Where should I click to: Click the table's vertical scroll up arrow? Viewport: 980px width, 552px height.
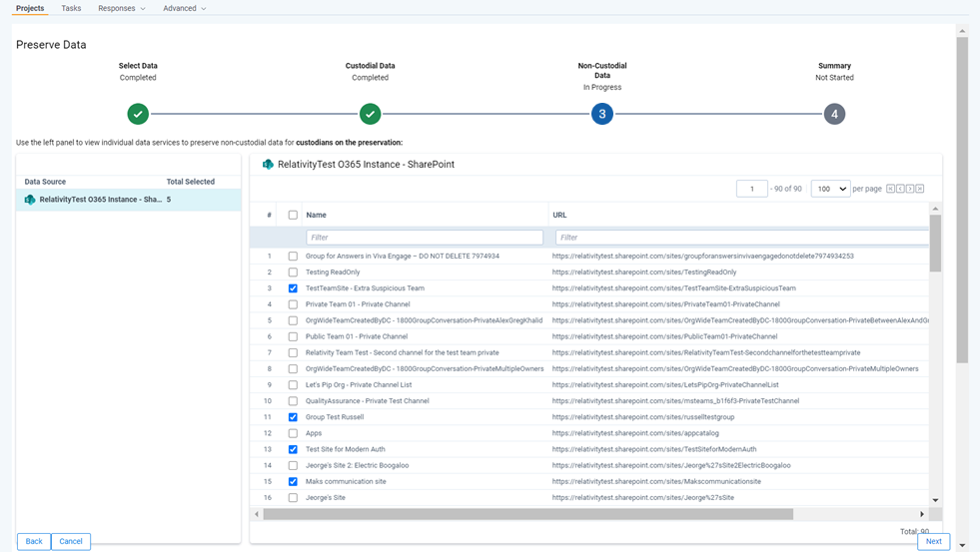click(935, 209)
